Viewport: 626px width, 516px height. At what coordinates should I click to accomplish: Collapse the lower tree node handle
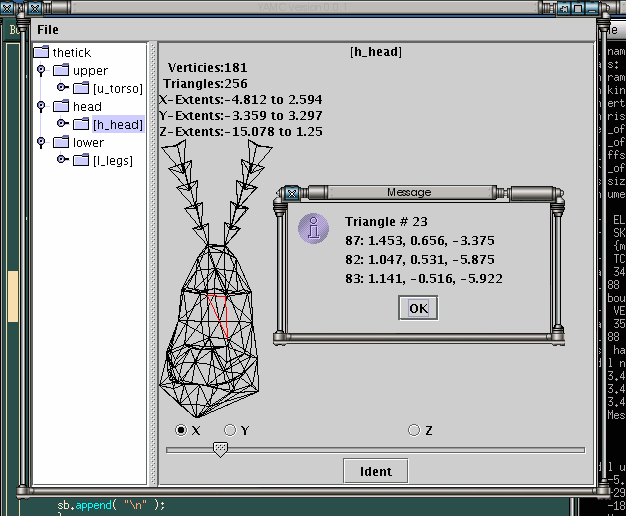41,142
